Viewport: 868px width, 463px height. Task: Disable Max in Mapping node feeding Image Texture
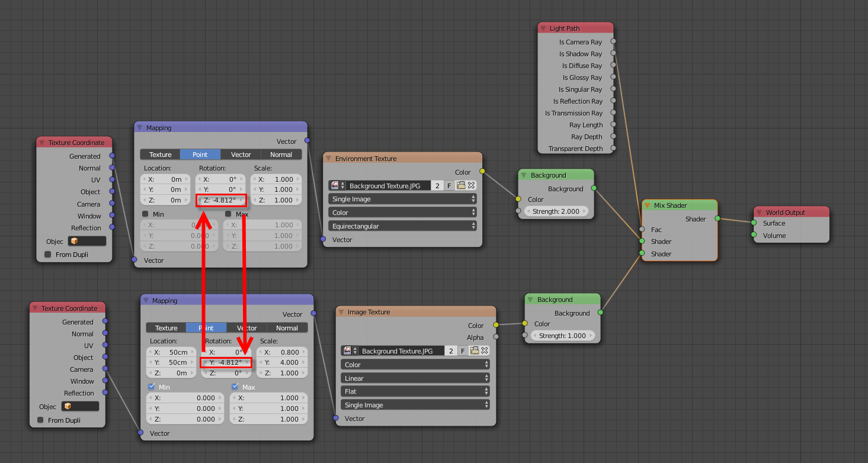click(234, 387)
